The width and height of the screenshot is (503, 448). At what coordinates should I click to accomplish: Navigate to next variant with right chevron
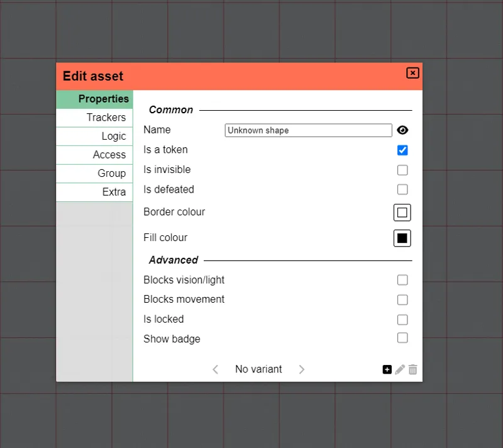301,369
